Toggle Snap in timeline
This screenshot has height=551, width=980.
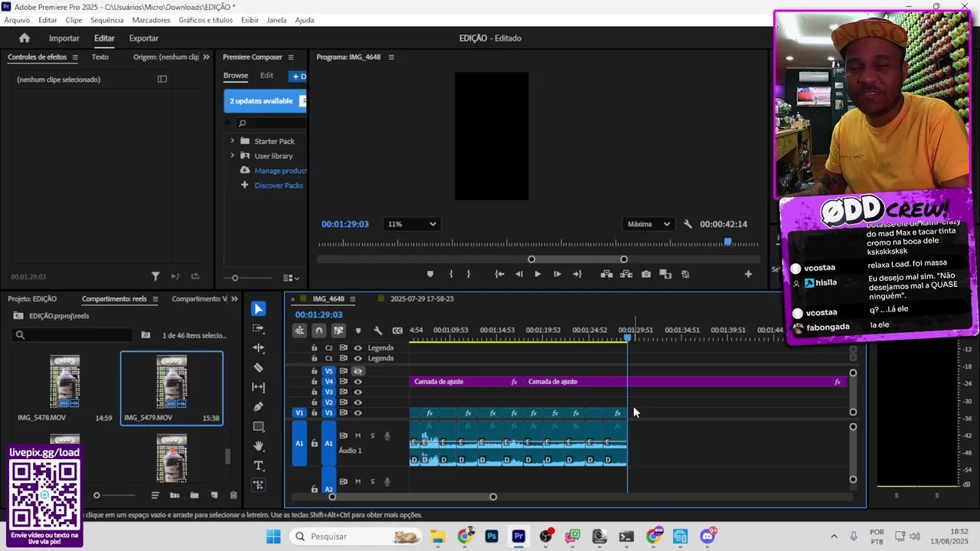click(x=318, y=331)
